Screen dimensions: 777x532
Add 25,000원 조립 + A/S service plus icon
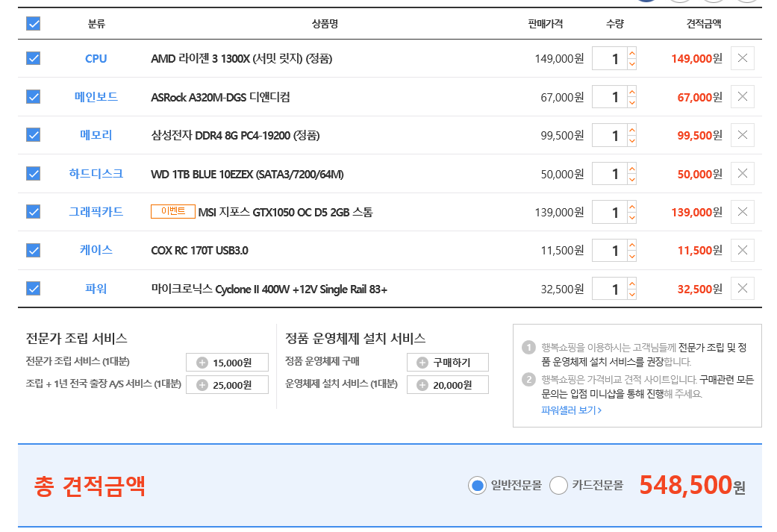point(202,385)
